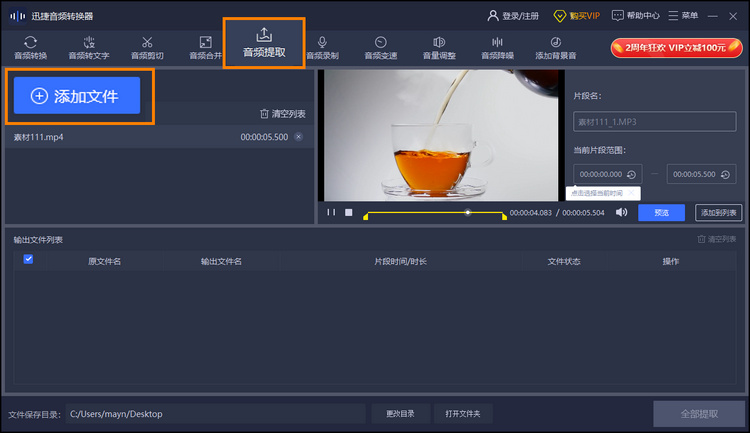
Task: Clear the source file list with 清空列表
Action: (283, 114)
